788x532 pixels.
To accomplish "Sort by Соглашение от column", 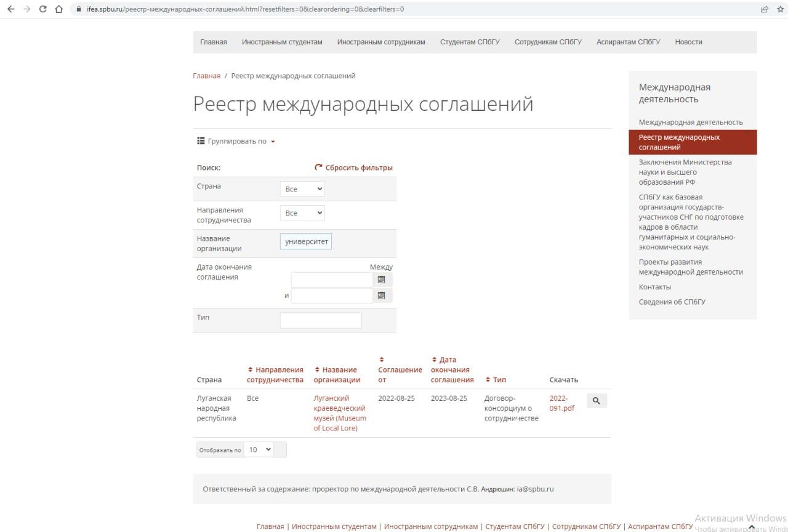I will tap(400, 369).
